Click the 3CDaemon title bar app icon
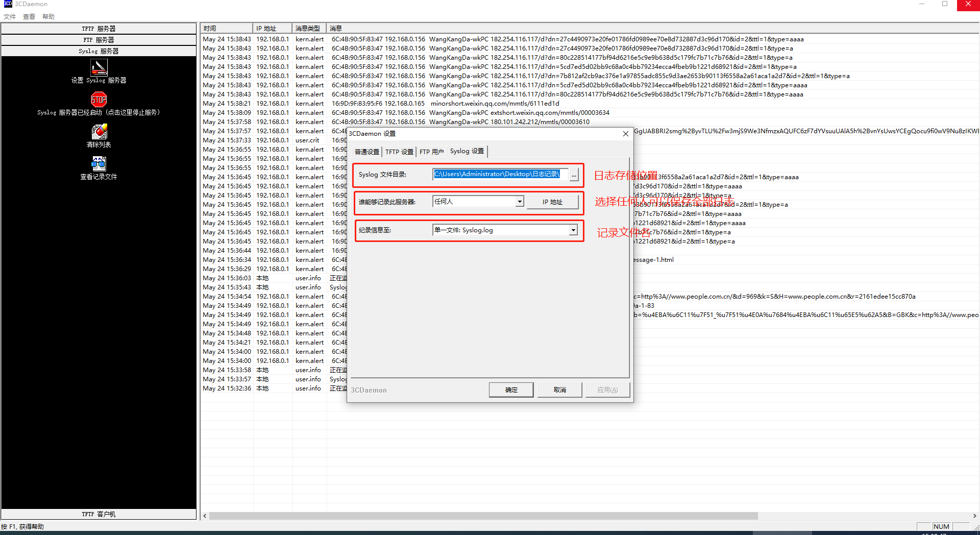The image size is (980, 535). (7, 4)
